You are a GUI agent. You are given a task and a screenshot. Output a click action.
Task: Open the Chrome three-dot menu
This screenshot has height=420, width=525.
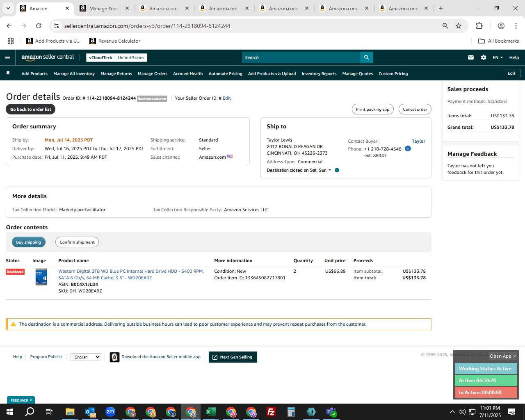pos(516,26)
